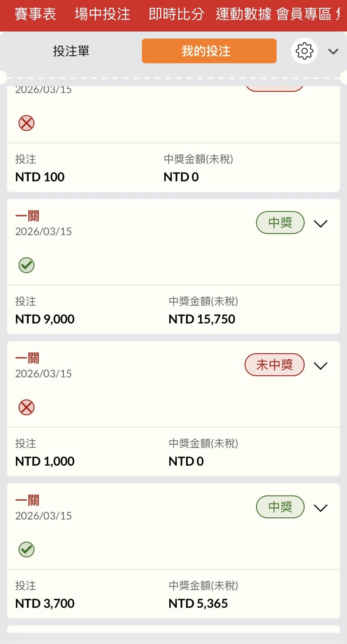Switch to the 投注單 tab

(71, 51)
